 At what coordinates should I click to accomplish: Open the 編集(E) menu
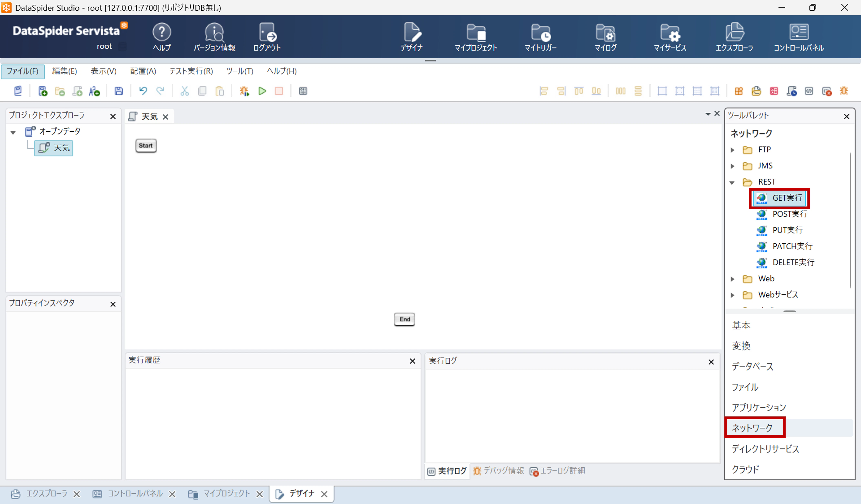coord(65,71)
